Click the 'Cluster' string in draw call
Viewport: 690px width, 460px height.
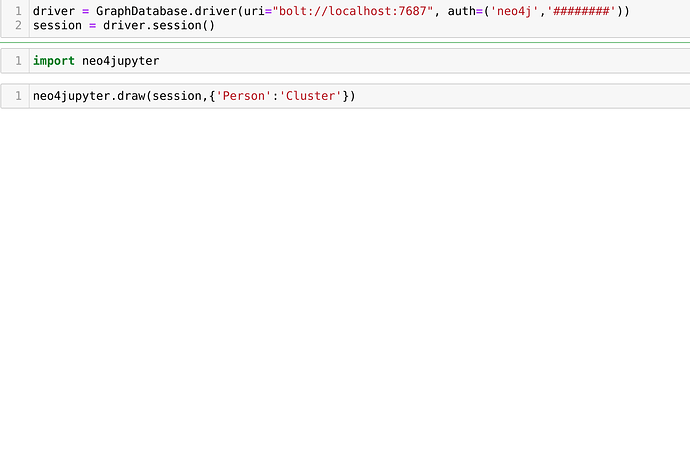(x=310, y=96)
